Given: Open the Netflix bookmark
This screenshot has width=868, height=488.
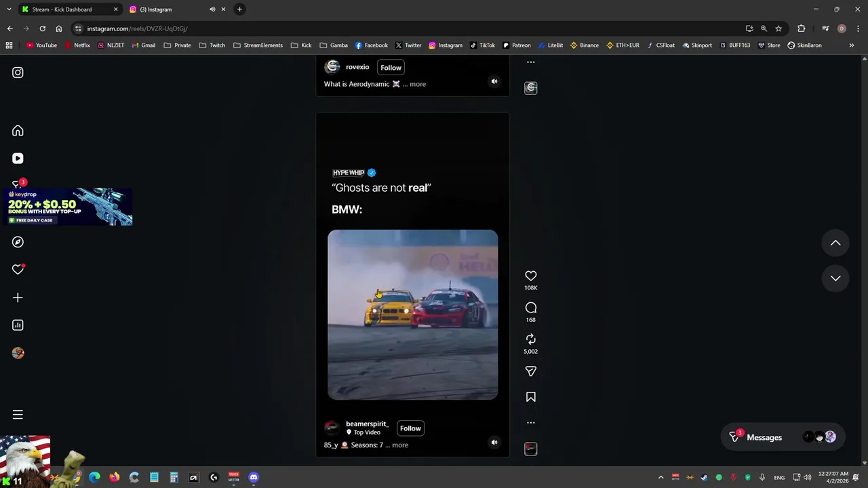Looking at the screenshot, I should [77, 45].
